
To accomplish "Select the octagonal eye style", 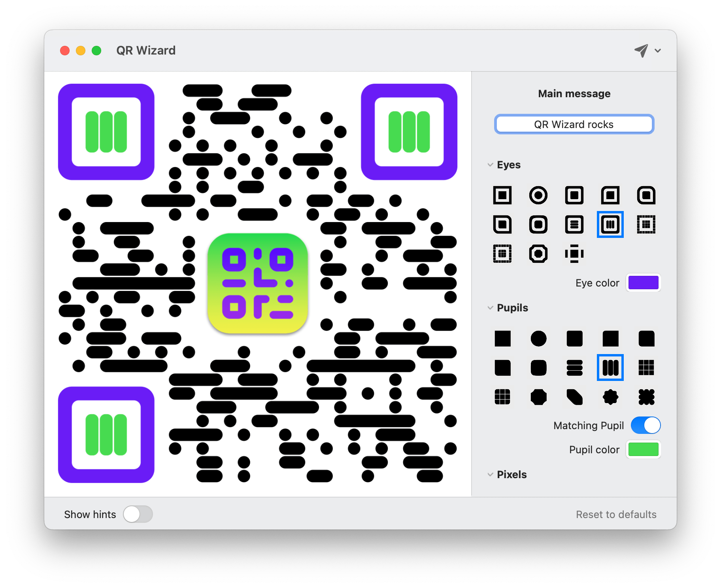I will [538, 254].
